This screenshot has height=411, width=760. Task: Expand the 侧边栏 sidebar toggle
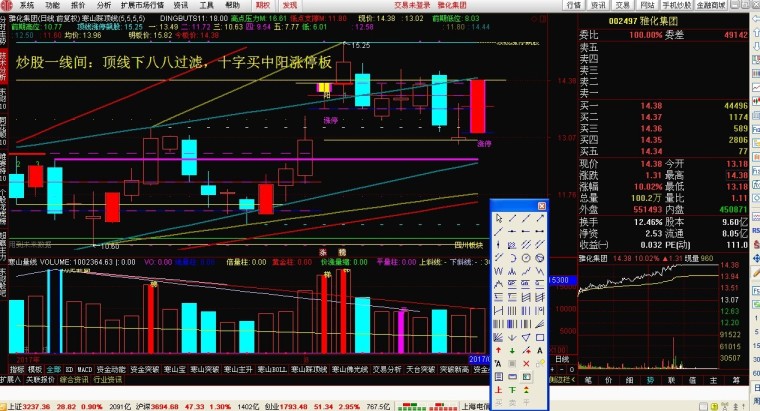(x=565, y=380)
